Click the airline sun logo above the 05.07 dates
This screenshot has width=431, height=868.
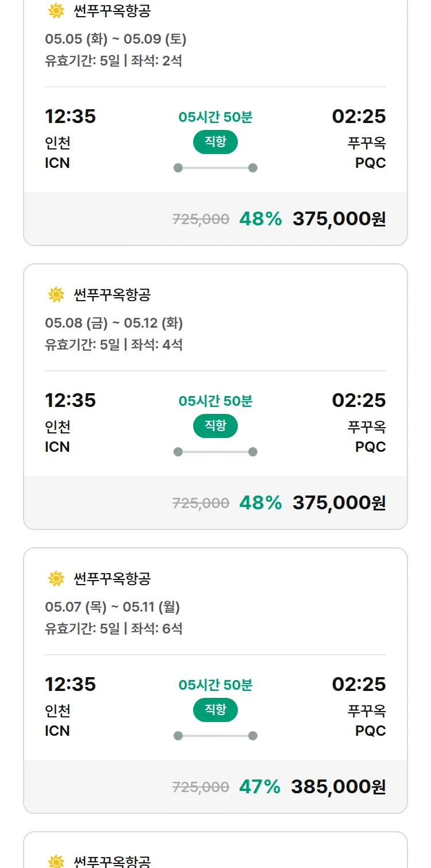[x=56, y=579]
